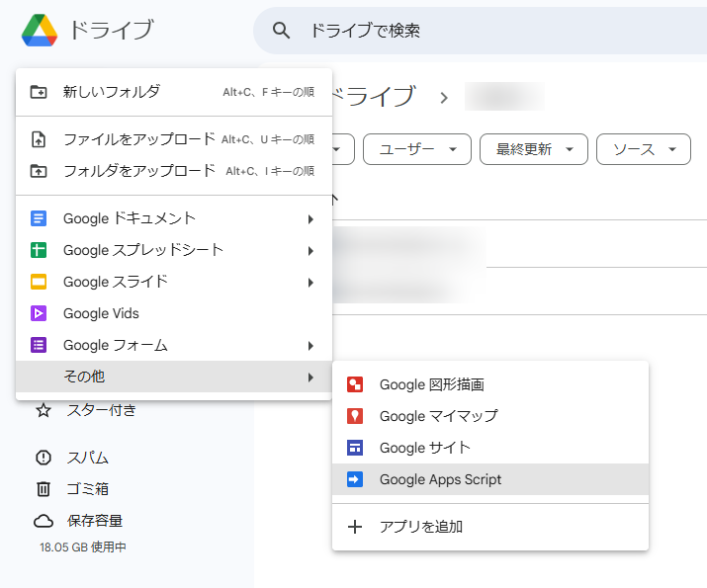Click the cloud storage icon

point(44,522)
